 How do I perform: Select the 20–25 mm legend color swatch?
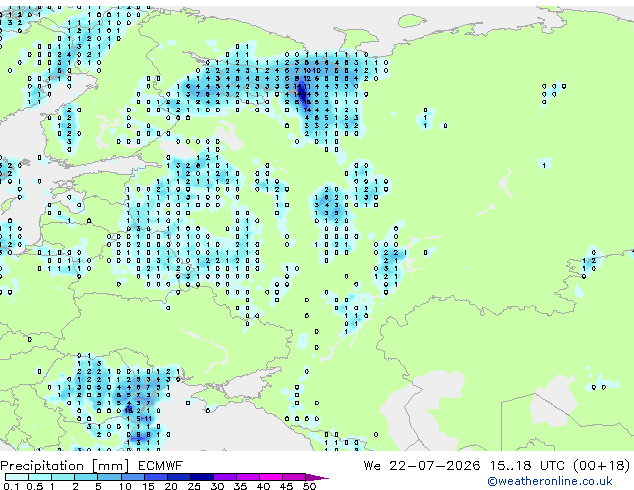(x=178, y=477)
